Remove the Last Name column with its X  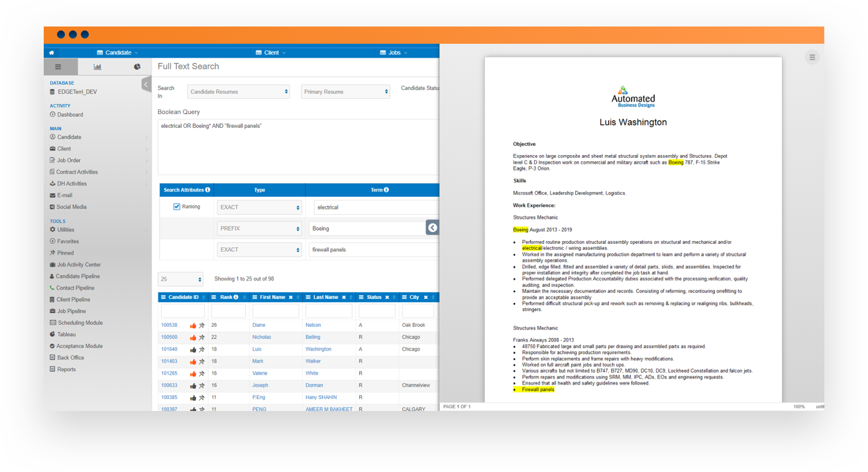pyautogui.click(x=343, y=298)
